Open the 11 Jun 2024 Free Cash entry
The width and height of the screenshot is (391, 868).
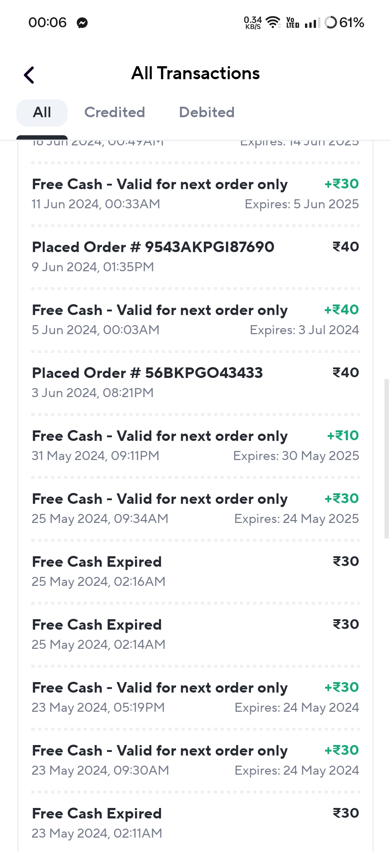[x=195, y=193]
